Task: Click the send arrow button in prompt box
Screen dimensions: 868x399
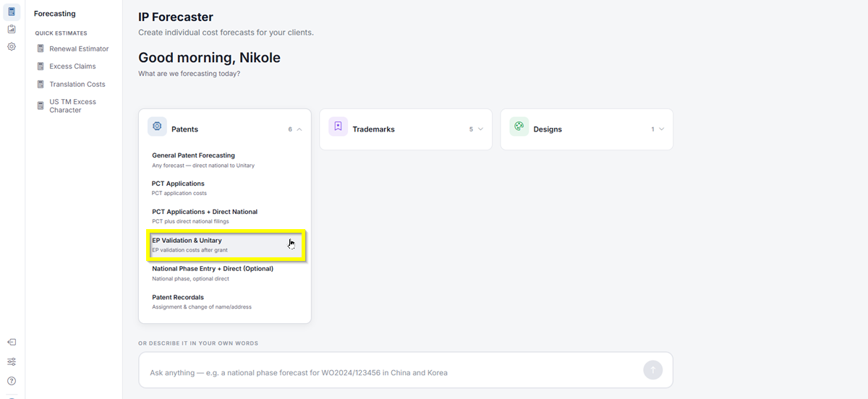Action: tap(652, 370)
